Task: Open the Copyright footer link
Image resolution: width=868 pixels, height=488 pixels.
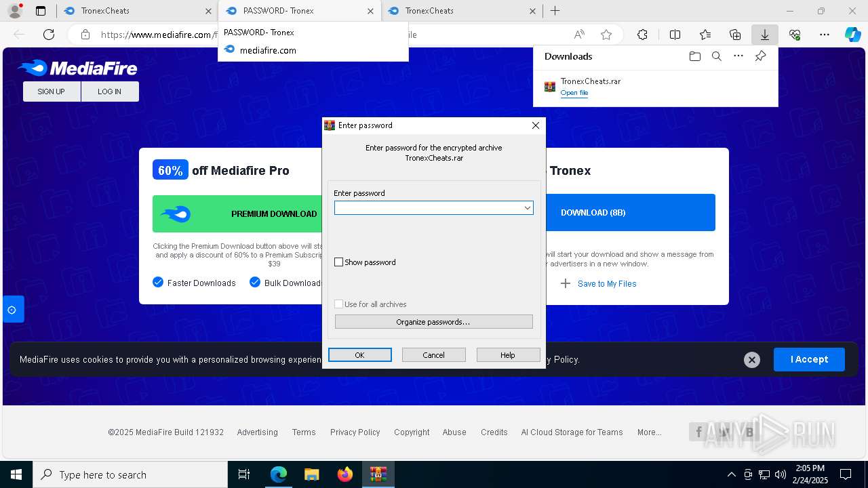Action: pos(412,432)
